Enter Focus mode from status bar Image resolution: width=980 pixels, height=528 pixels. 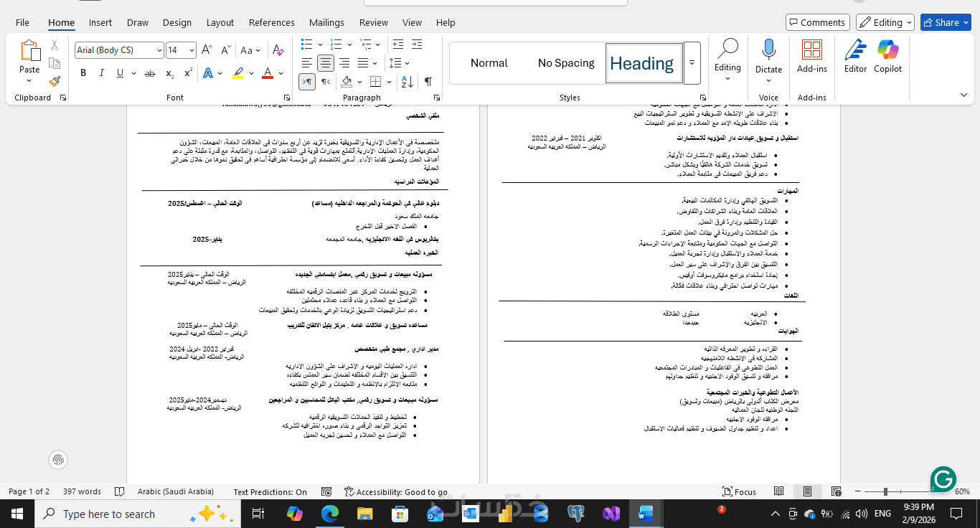pos(740,491)
